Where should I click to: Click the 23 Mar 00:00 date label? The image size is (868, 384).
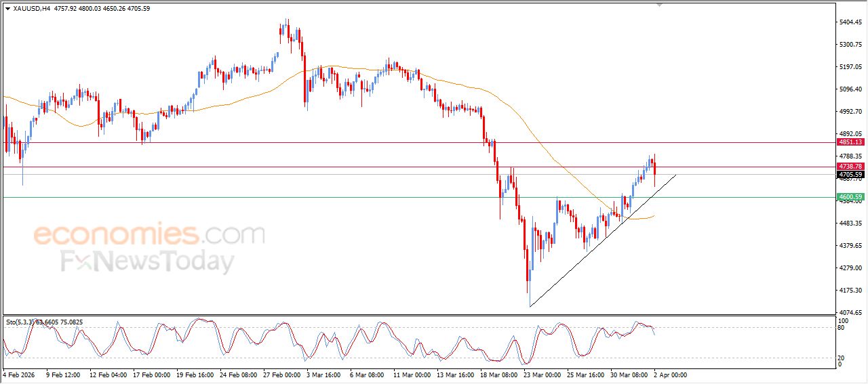click(x=541, y=375)
